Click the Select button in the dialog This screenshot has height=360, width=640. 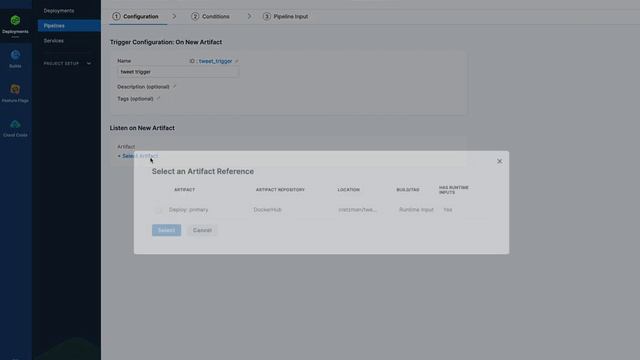(x=167, y=230)
